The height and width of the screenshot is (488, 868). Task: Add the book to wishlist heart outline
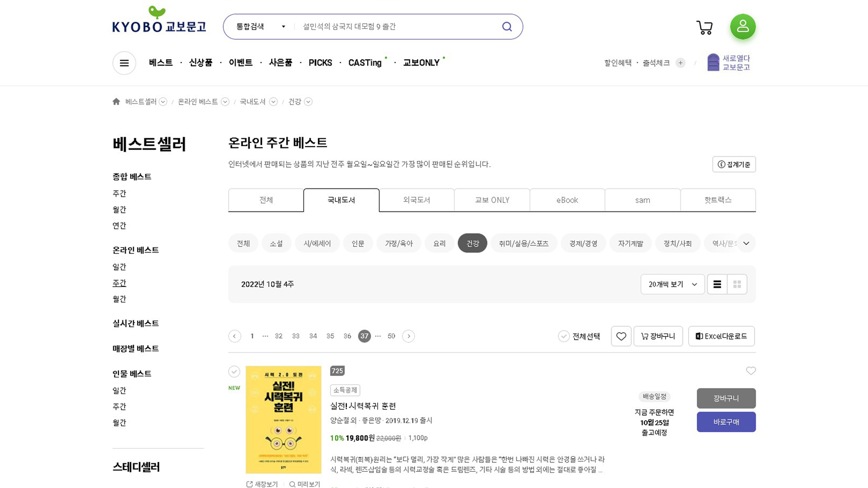pos(750,371)
